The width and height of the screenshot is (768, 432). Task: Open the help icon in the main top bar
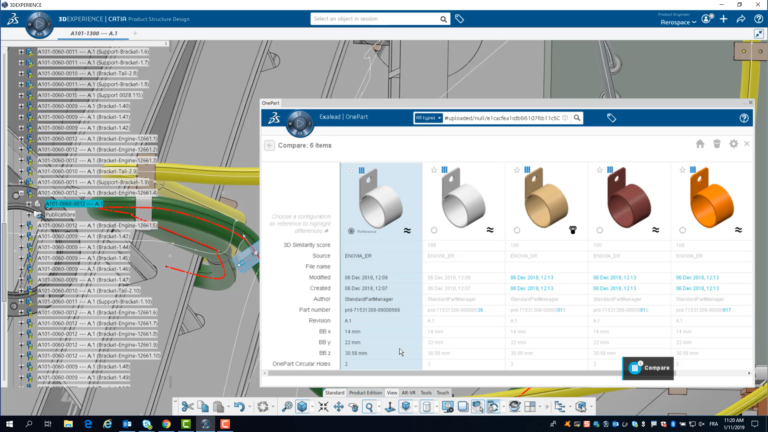click(758, 19)
